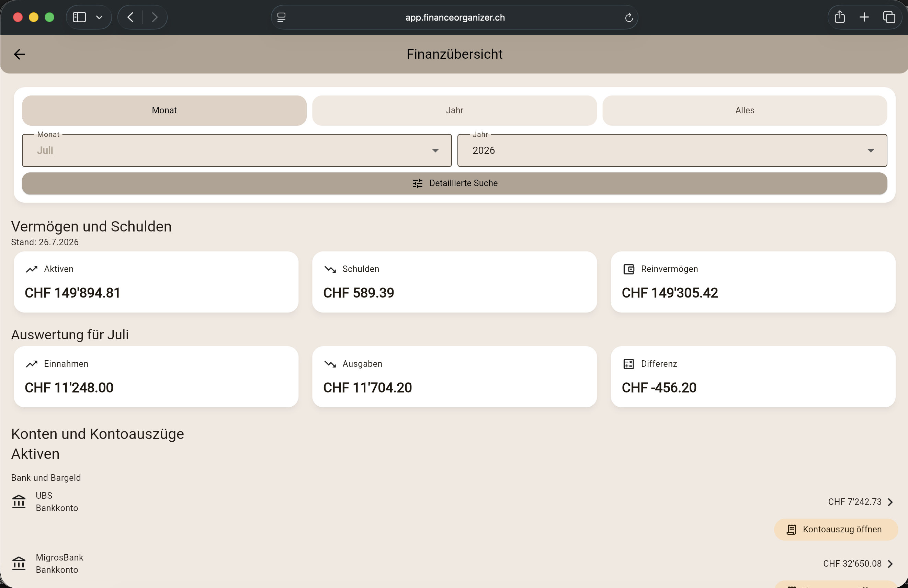
Task: Click the Auswertung für Juli heading
Action: 70,335
